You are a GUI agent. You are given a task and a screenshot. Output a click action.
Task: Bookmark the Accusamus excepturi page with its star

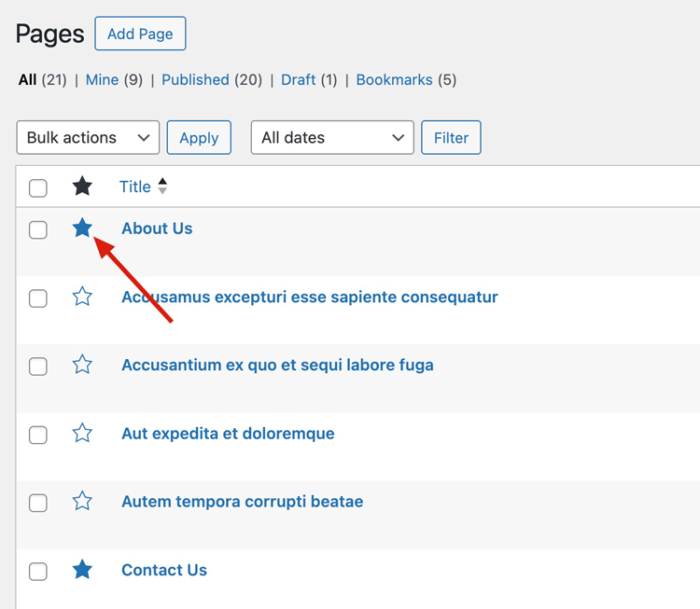point(82,297)
